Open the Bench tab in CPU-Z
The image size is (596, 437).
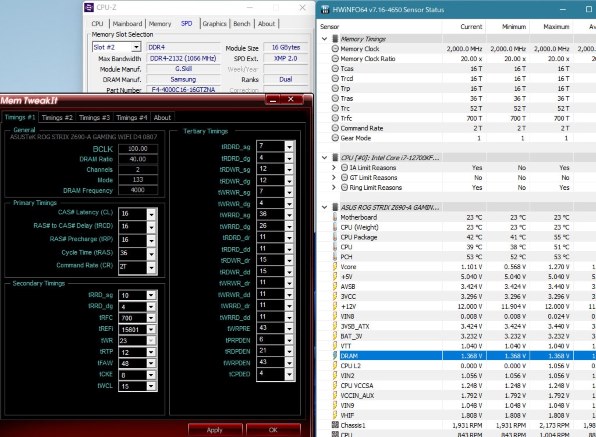pyautogui.click(x=242, y=24)
